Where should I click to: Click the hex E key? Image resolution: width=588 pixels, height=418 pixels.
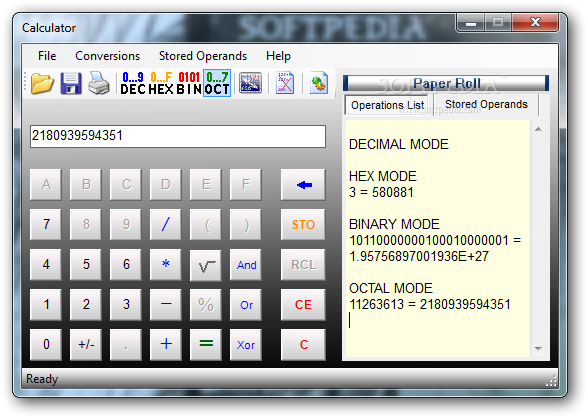click(206, 184)
